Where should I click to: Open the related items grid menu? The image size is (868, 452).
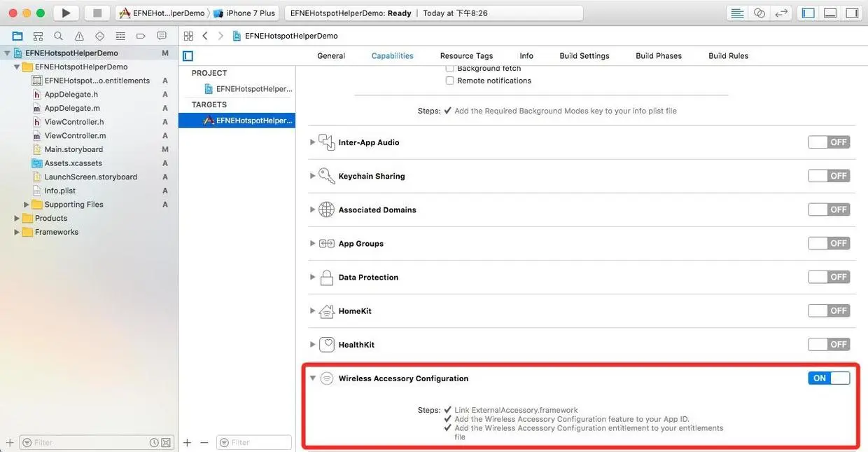188,36
